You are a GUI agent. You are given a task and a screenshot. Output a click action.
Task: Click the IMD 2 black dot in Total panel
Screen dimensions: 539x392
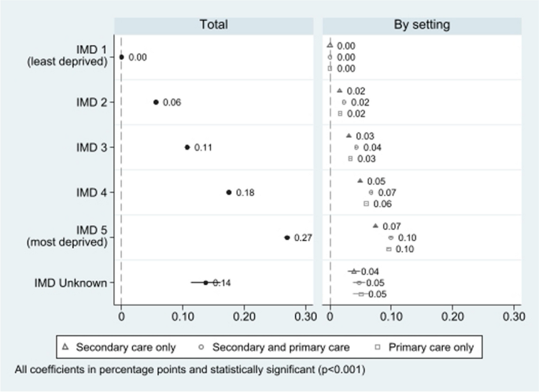click(x=156, y=102)
